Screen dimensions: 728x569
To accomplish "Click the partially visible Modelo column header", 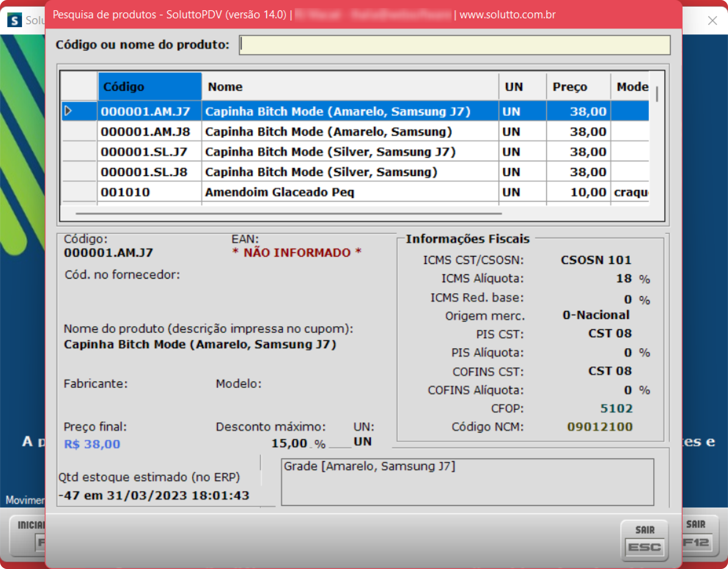I will pyautogui.click(x=630, y=87).
